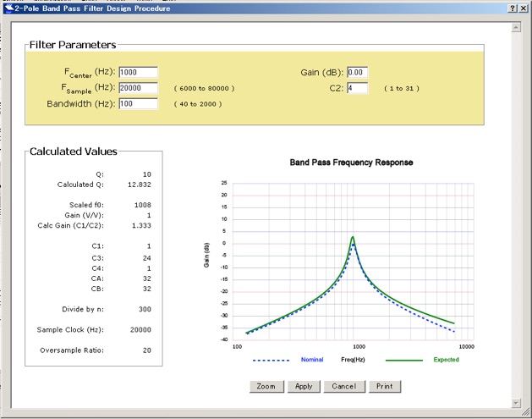Click the C2 input field
The width and height of the screenshot is (532, 419).
tap(357, 87)
